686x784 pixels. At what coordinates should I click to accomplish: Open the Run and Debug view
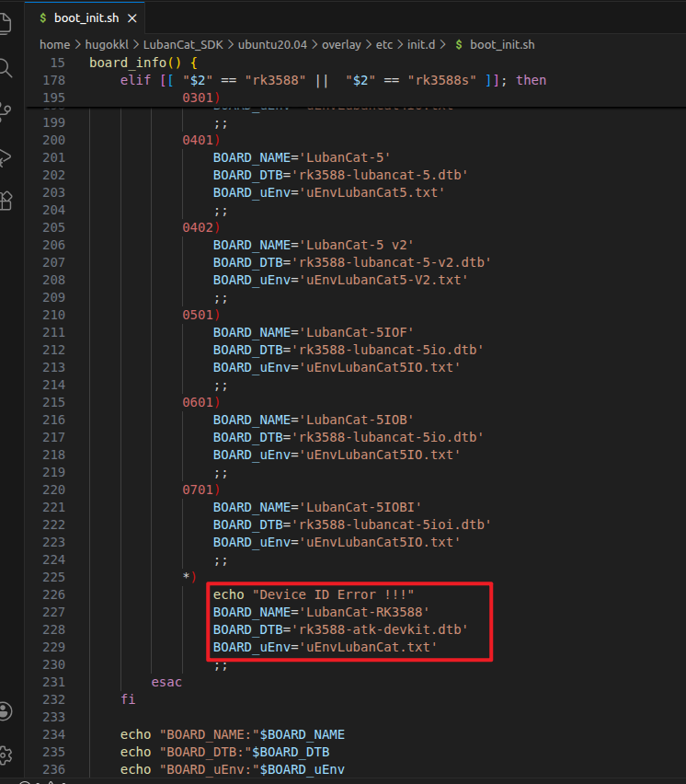pyautogui.click(x=5, y=156)
